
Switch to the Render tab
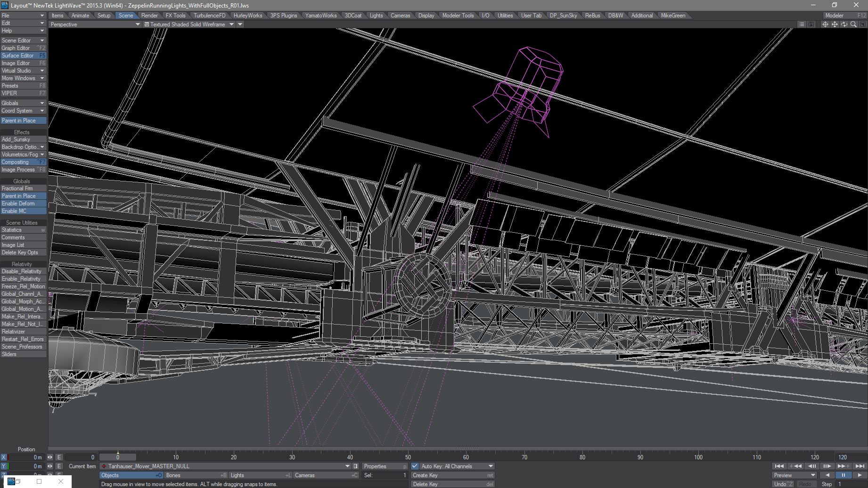point(149,16)
